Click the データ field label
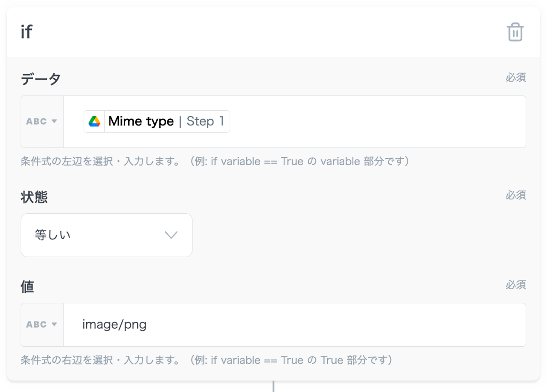547x392 pixels. pos(41,79)
